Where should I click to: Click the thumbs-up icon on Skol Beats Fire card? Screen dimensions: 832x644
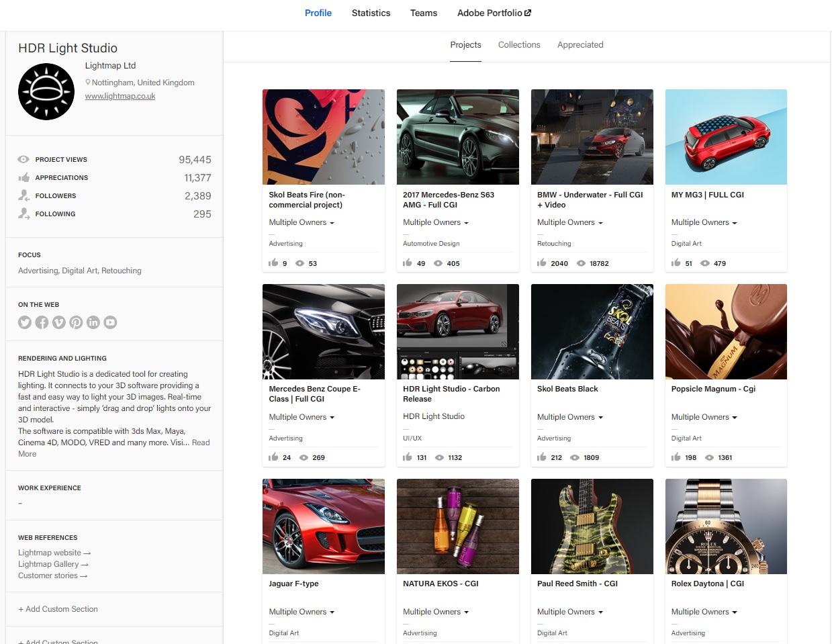click(273, 263)
